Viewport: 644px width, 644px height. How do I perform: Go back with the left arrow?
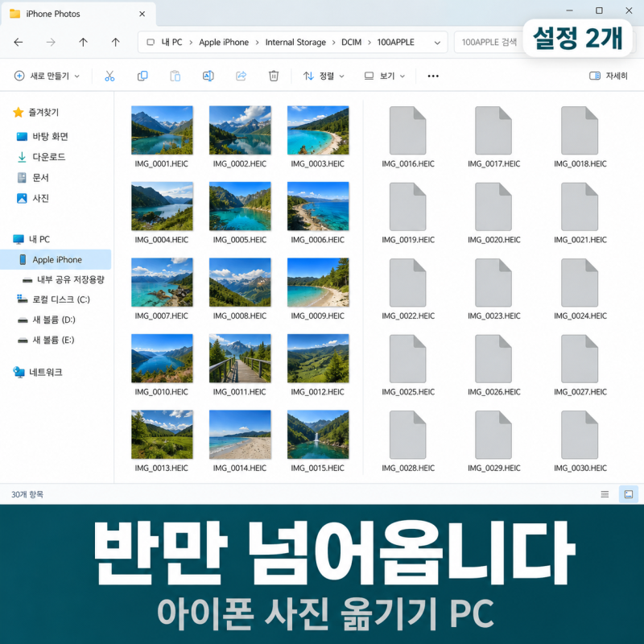[x=19, y=43]
